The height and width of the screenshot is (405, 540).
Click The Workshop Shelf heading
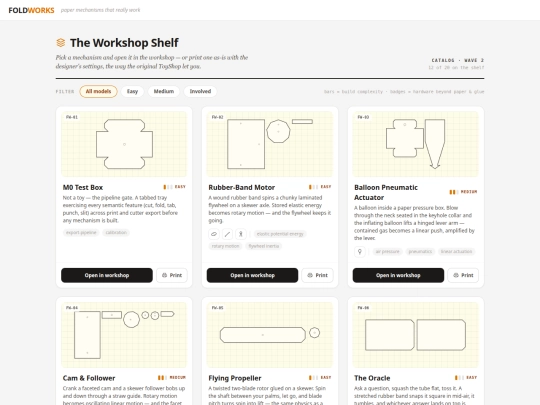click(124, 43)
